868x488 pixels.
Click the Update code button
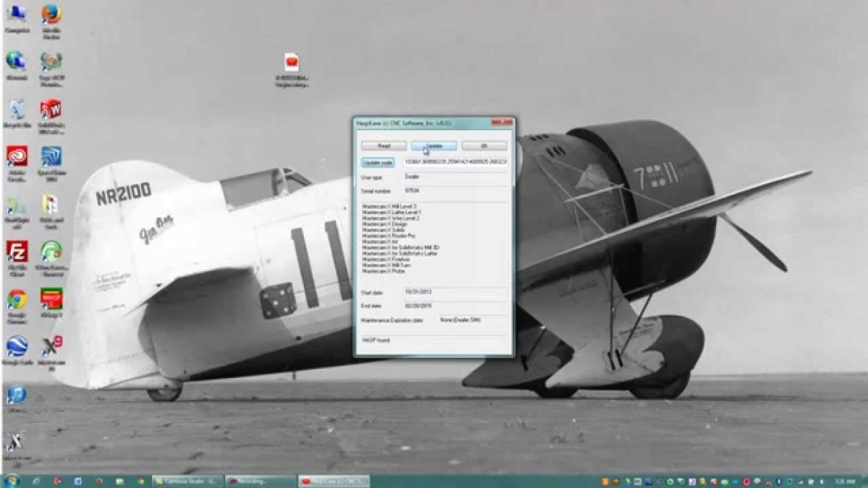point(378,161)
